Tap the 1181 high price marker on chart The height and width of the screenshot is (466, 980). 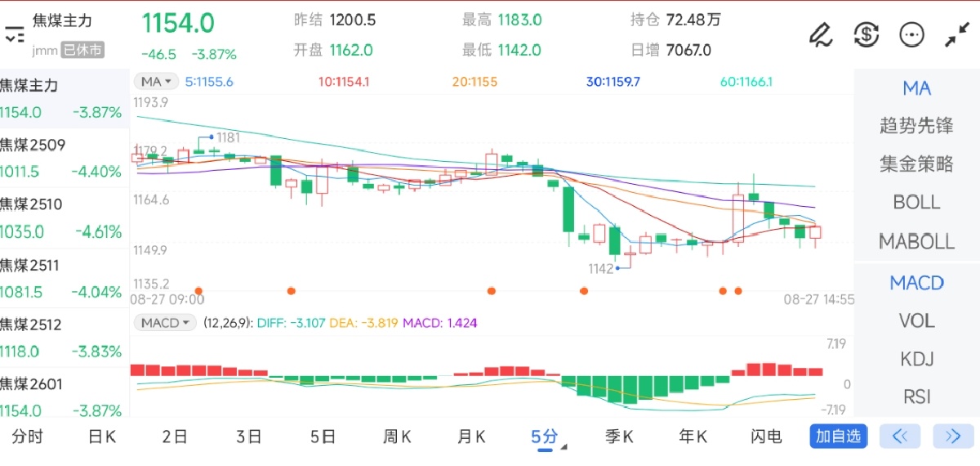(228, 137)
